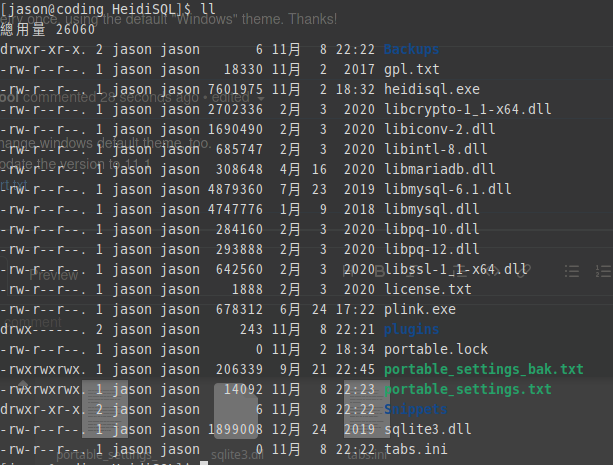Click the timestamp 17:22 on plink.exe row
This screenshot has width=613, height=465.
pyautogui.click(x=355, y=309)
